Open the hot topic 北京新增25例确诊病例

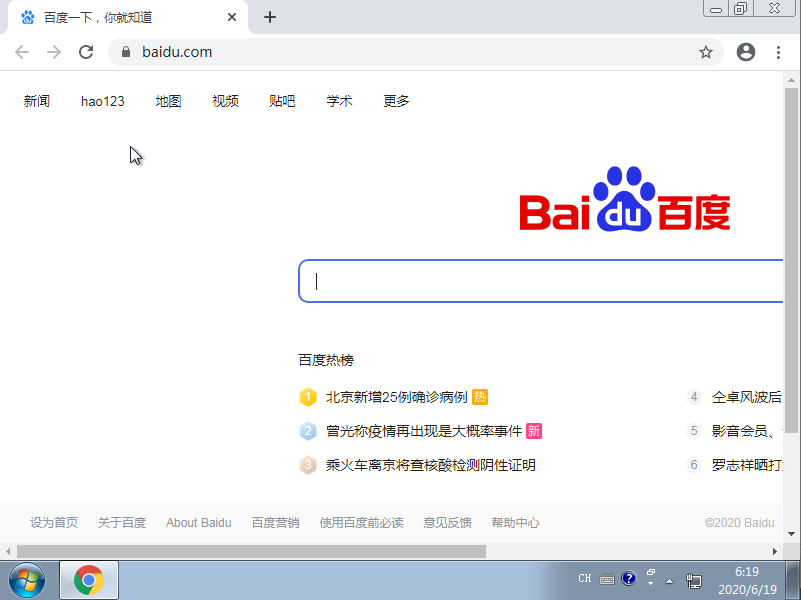[396, 397]
